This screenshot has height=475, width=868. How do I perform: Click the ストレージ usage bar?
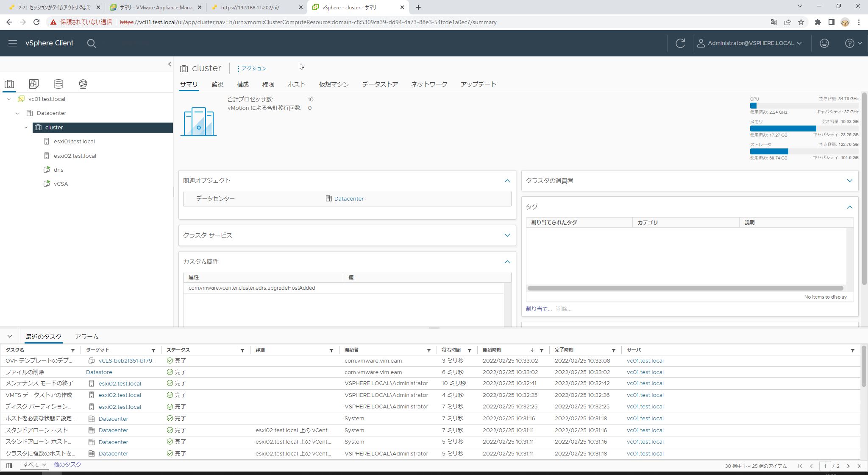tap(804, 151)
